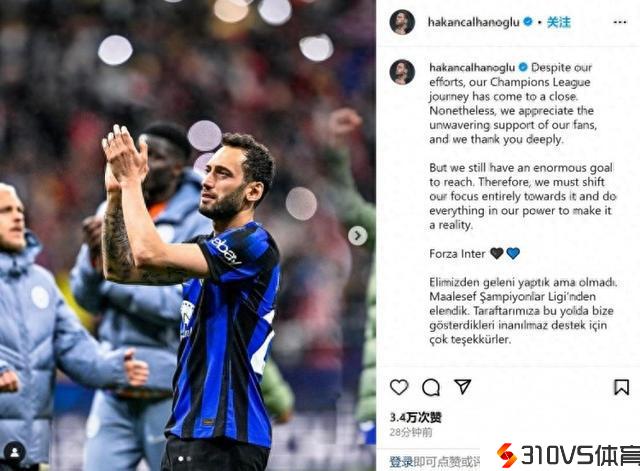Like the post with the heart icon
This screenshot has height=471, width=640.
click(399, 387)
